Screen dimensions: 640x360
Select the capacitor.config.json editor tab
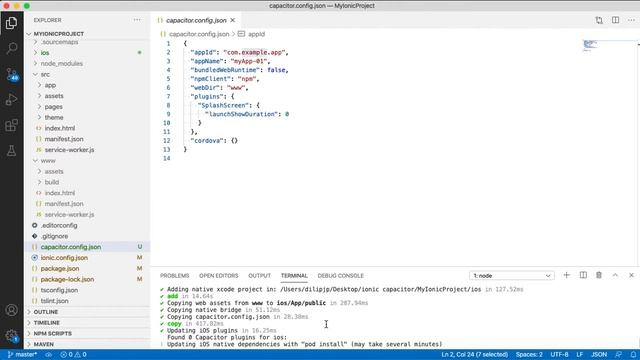(x=196, y=20)
